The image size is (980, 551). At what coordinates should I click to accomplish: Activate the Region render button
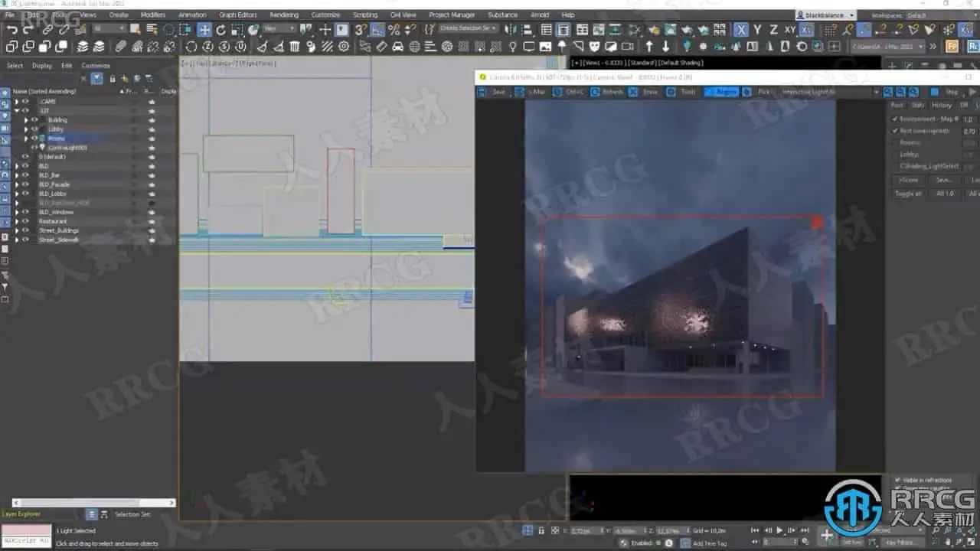coord(721,92)
